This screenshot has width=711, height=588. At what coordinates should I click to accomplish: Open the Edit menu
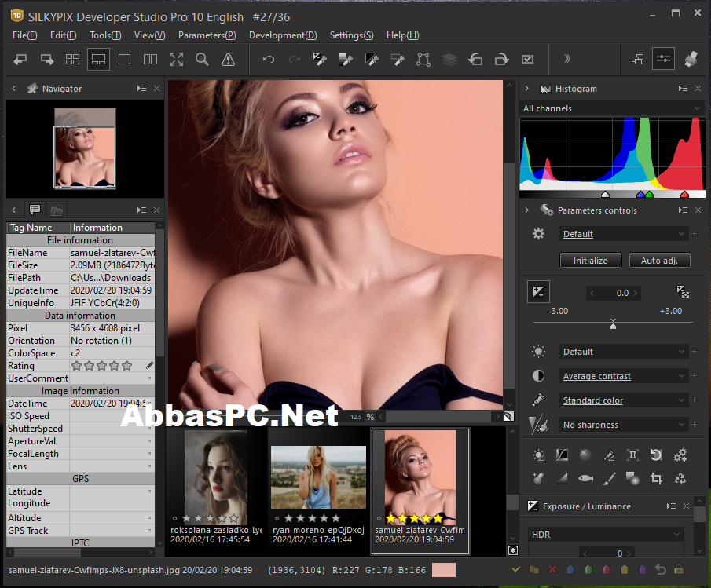[63, 35]
